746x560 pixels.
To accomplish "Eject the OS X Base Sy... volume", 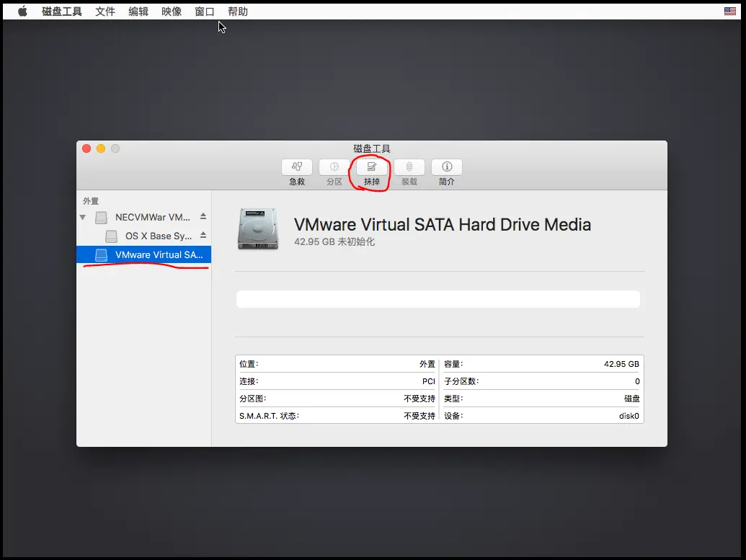I will click(203, 235).
